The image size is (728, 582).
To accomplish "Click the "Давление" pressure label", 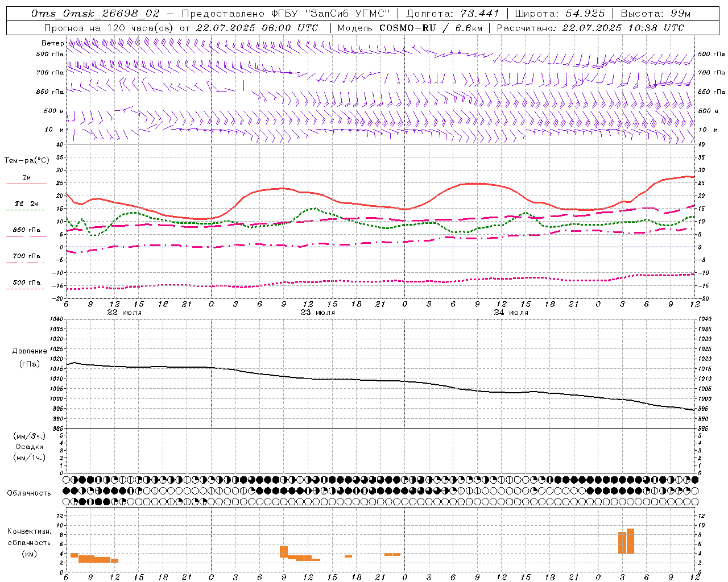I will coord(30,351).
